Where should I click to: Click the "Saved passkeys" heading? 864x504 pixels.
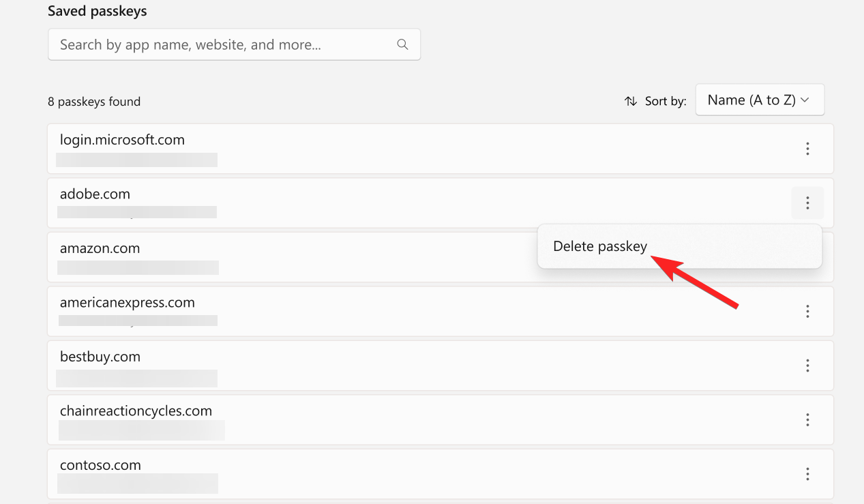tap(98, 12)
